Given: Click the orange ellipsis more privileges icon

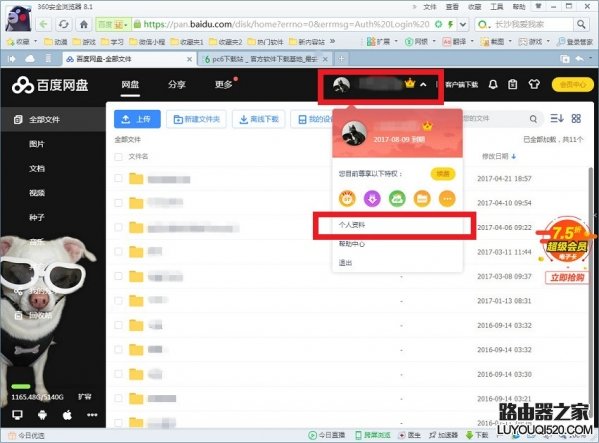Looking at the screenshot, I should pyautogui.click(x=447, y=199).
